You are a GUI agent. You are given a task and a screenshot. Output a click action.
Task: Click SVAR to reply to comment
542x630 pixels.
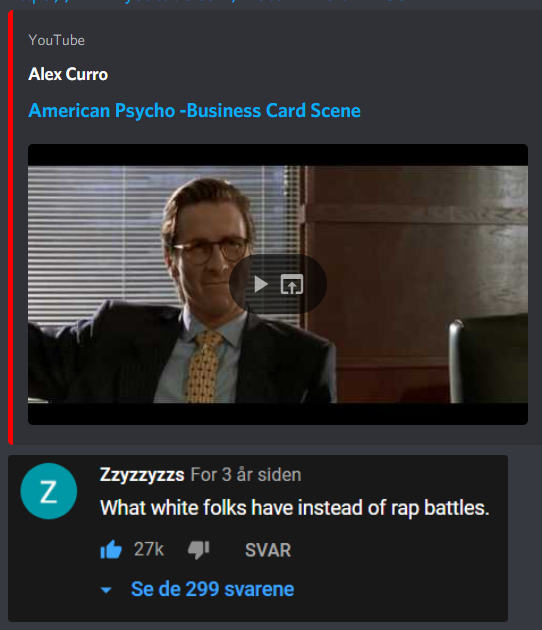pos(268,550)
